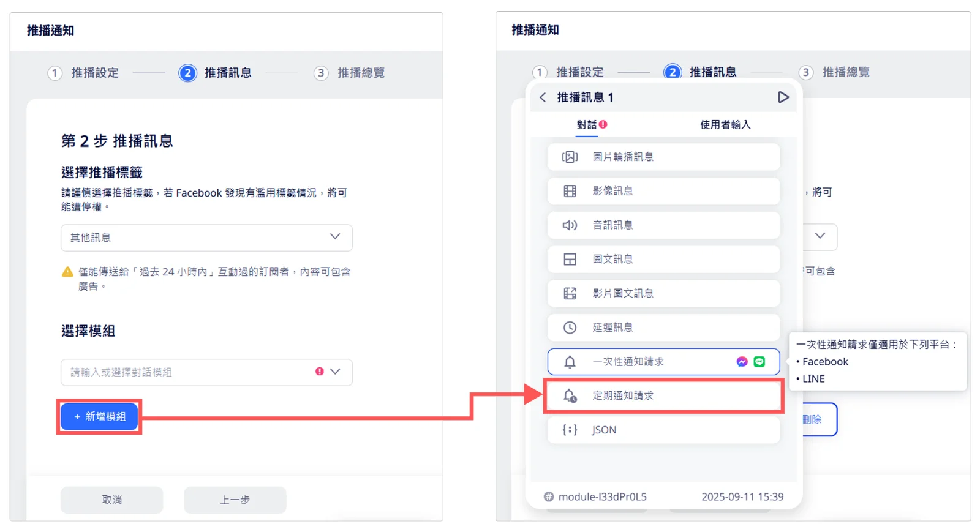Click the back arrow beside 推播訊息 1

click(x=543, y=97)
